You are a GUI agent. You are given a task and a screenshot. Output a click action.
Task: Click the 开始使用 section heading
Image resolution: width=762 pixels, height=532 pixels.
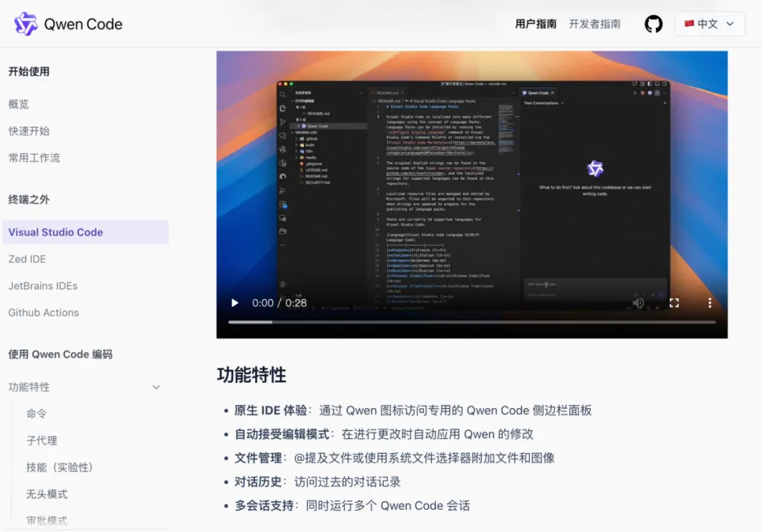tap(28, 71)
